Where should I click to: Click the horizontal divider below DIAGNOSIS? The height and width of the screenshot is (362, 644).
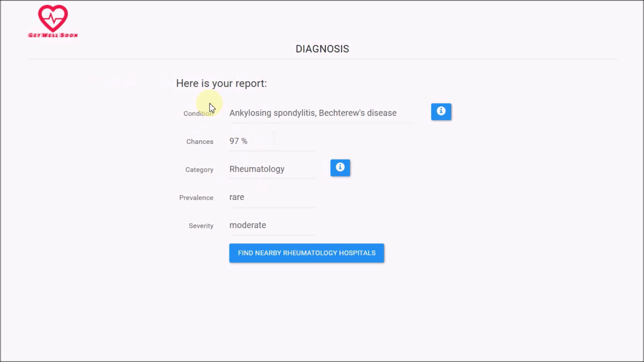click(x=322, y=59)
